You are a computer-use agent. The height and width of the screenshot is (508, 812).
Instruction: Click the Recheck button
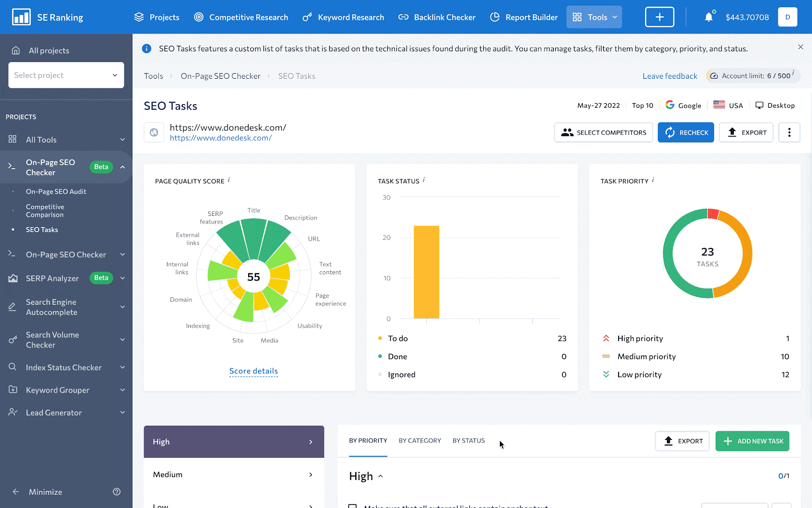pos(686,133)
